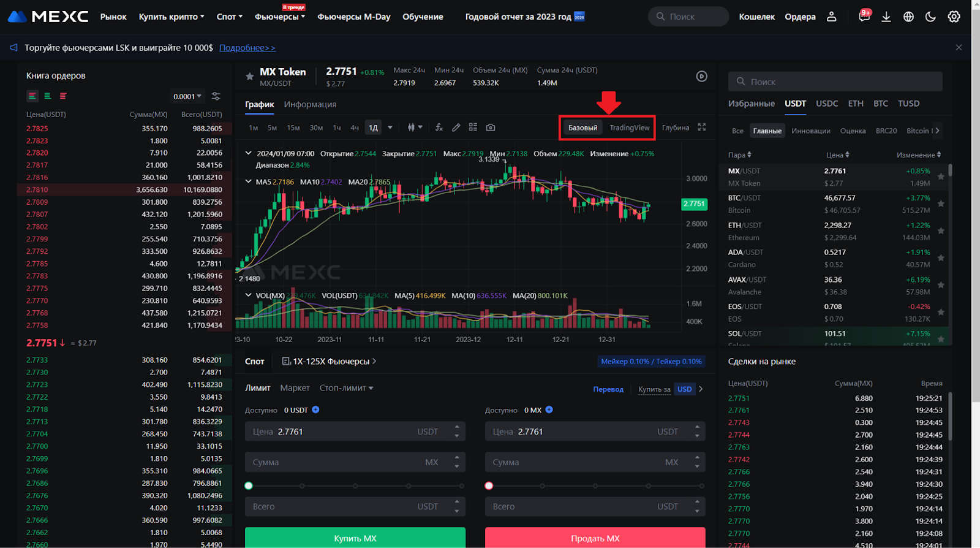
Task: Select the chart drawing pencil tool
Action: coord(456,127)
